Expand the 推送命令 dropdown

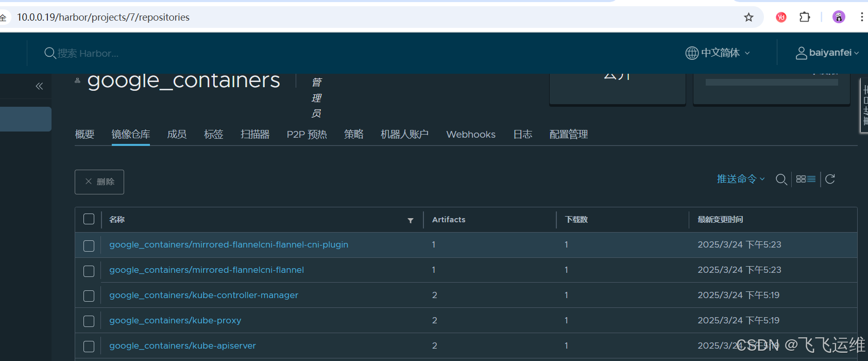[741, 179]
